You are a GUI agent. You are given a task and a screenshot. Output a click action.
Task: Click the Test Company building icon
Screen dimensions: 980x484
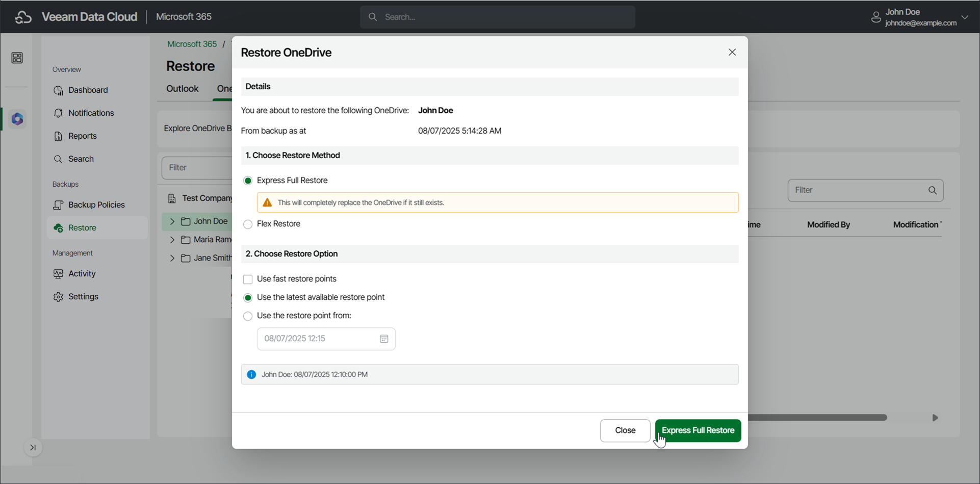tap(172, 198)
